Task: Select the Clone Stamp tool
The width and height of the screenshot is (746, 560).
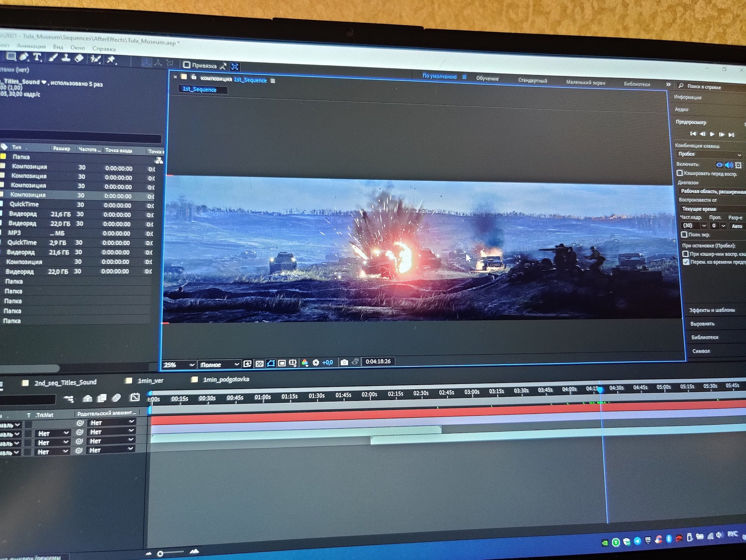Action: coord(66,58)
